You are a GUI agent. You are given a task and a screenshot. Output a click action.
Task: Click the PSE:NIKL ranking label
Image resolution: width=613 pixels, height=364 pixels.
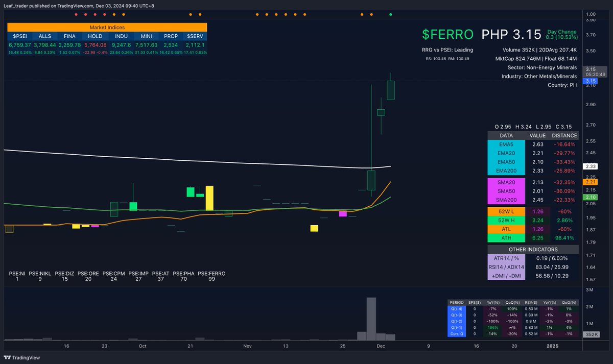pos(40,276)
